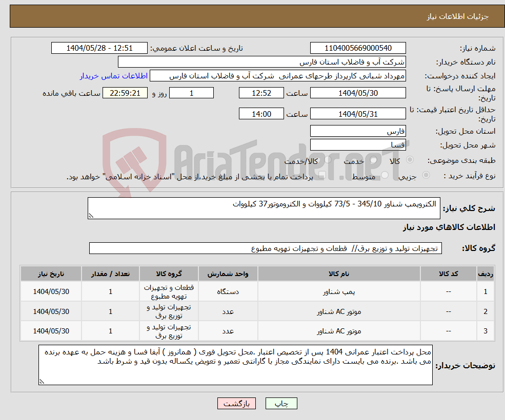Select the کالا radio for طبقه بندی موضوعی

pos(409,160)
